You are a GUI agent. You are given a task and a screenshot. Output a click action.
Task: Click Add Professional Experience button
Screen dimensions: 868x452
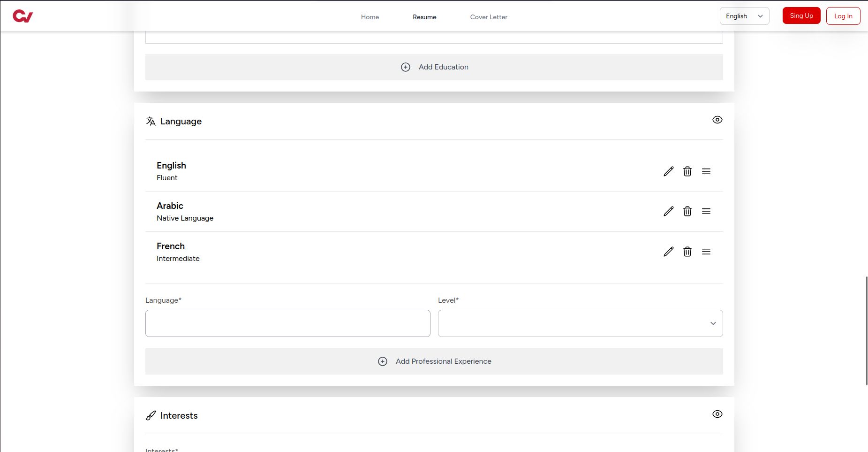pos(434,361)
